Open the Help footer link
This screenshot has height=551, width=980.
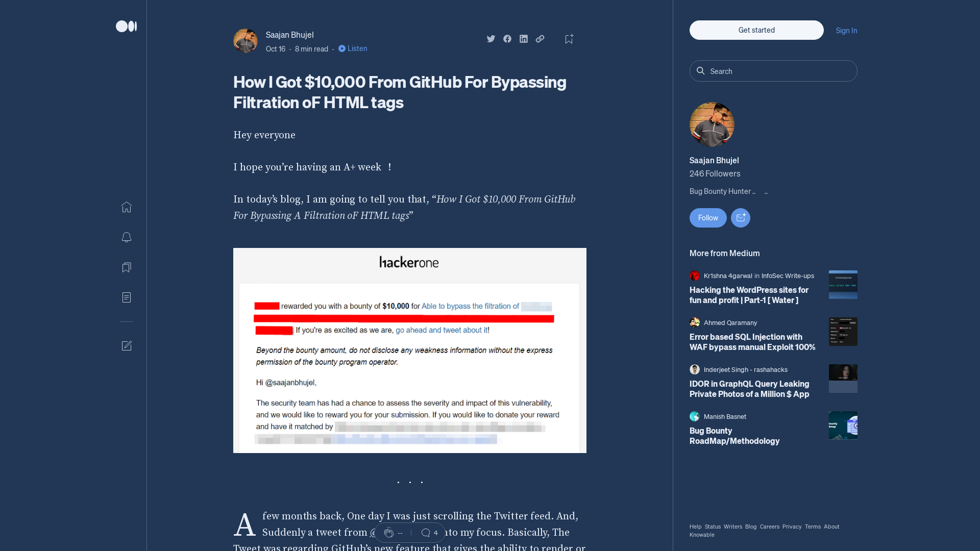(695, 527)
